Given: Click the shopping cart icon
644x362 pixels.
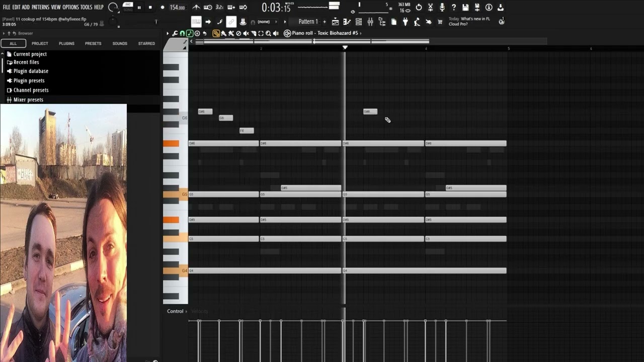Looking at the screenshot, I should 440,22.
